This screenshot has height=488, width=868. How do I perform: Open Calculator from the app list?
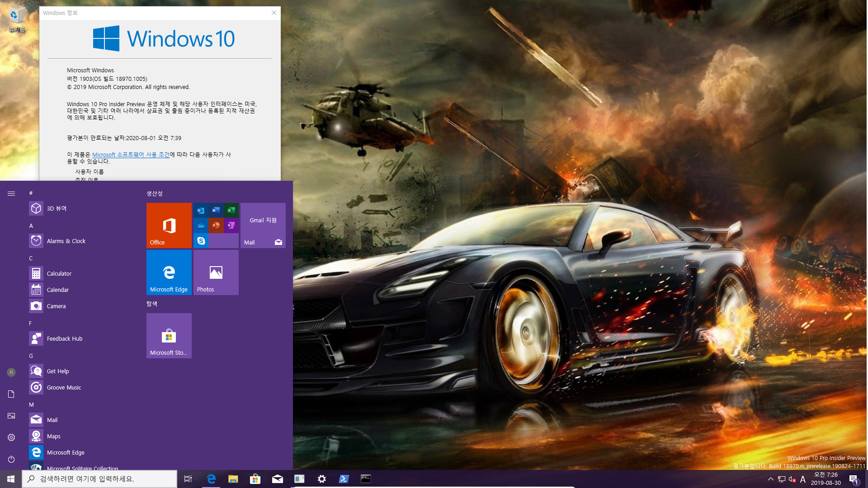coord(81,273)
